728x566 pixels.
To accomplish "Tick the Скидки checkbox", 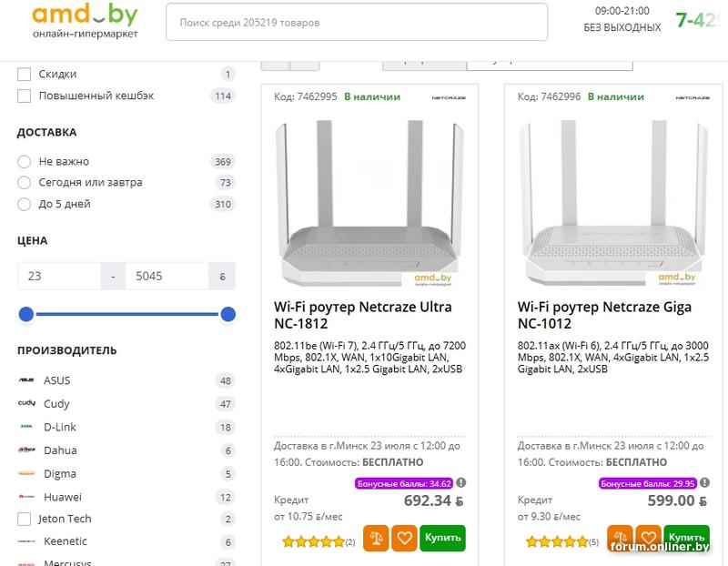I will click(25, 75).
